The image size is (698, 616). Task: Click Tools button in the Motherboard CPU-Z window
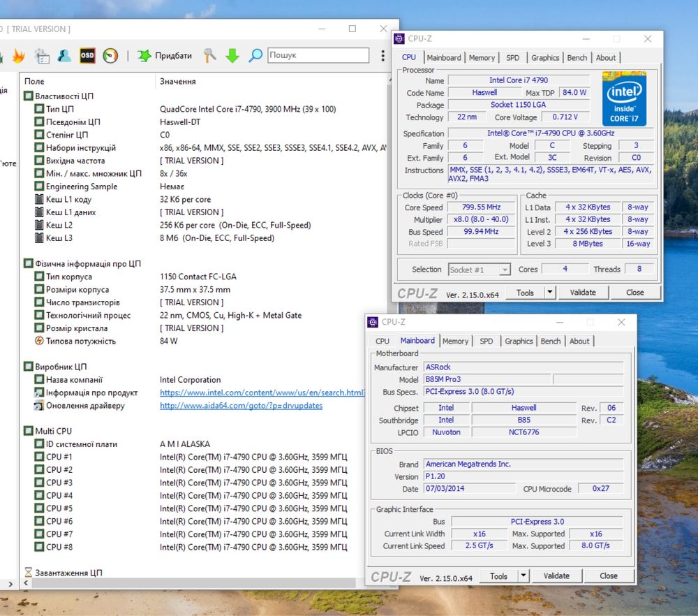pos(498,575)
